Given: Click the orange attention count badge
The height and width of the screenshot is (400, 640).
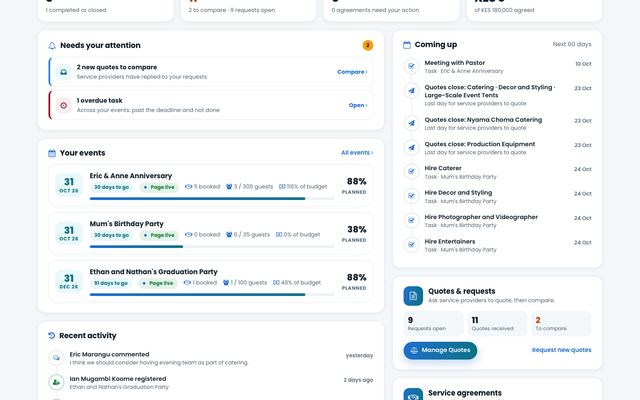Looking at the screenshot, I should point(368,45).
